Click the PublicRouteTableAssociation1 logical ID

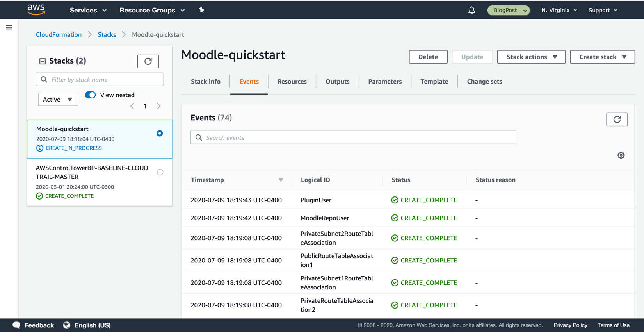click(337, 261)
